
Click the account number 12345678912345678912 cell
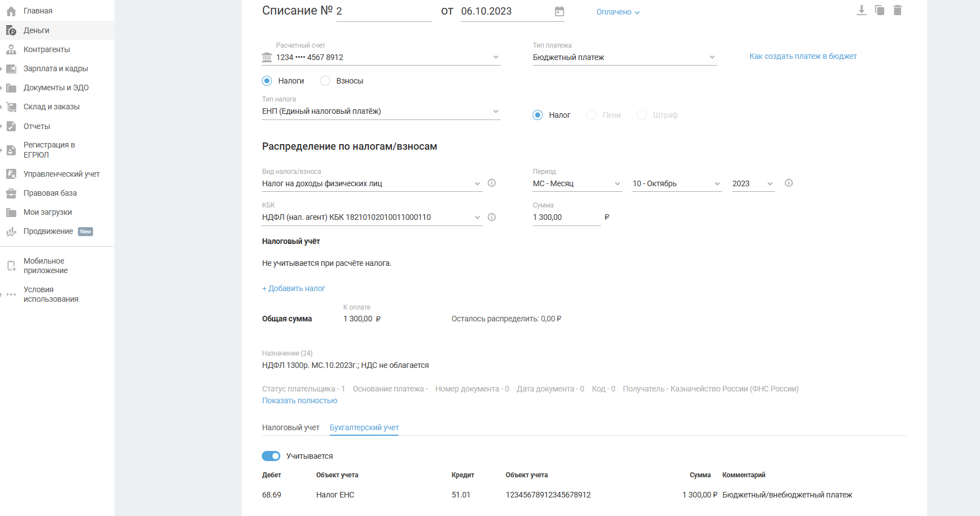coord(548,495)
